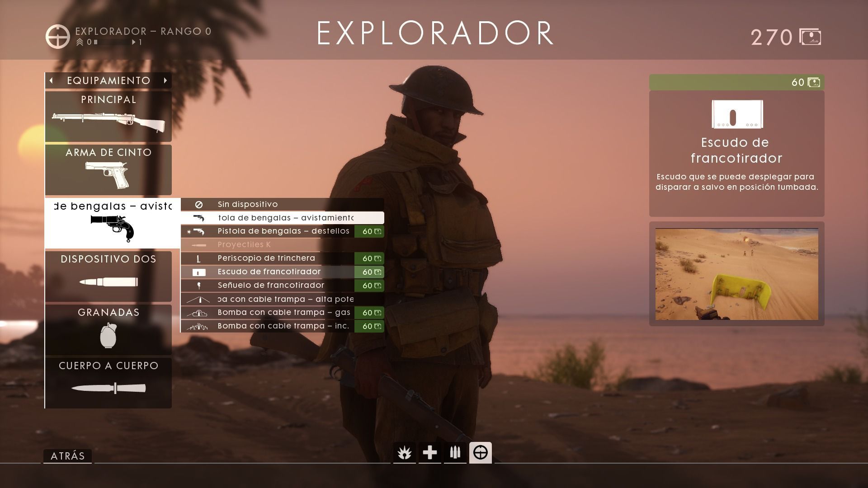Click the Explorador rank crosshair emblem
Viewport: 868px width, 488px height.
pyautogui.click(x=58, y=37)
